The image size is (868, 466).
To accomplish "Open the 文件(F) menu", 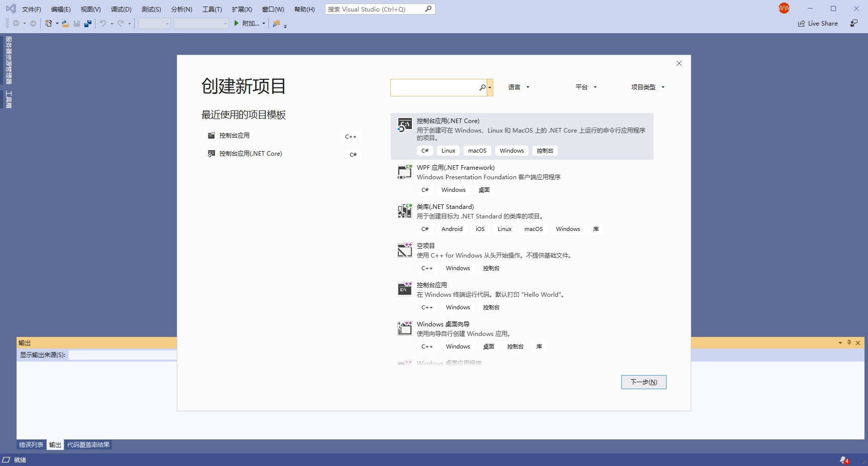I will click(x=32, y=10).
